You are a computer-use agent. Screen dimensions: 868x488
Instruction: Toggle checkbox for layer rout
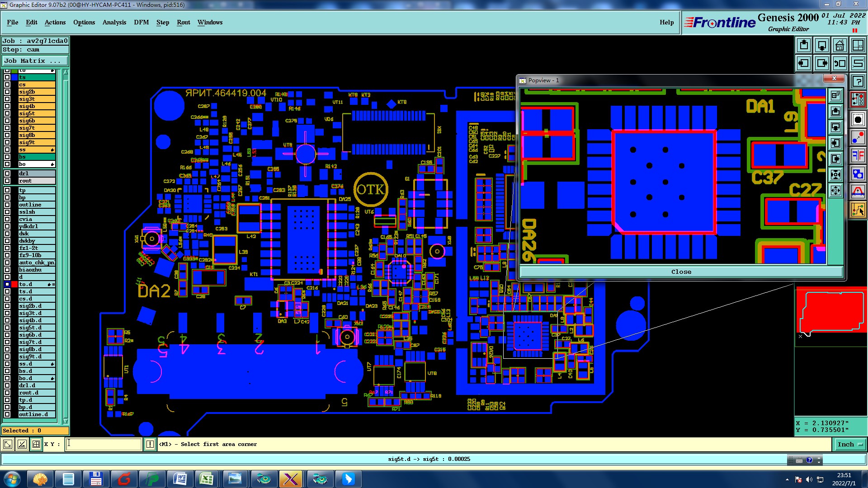pyautogui.click(x=7, y=181)
